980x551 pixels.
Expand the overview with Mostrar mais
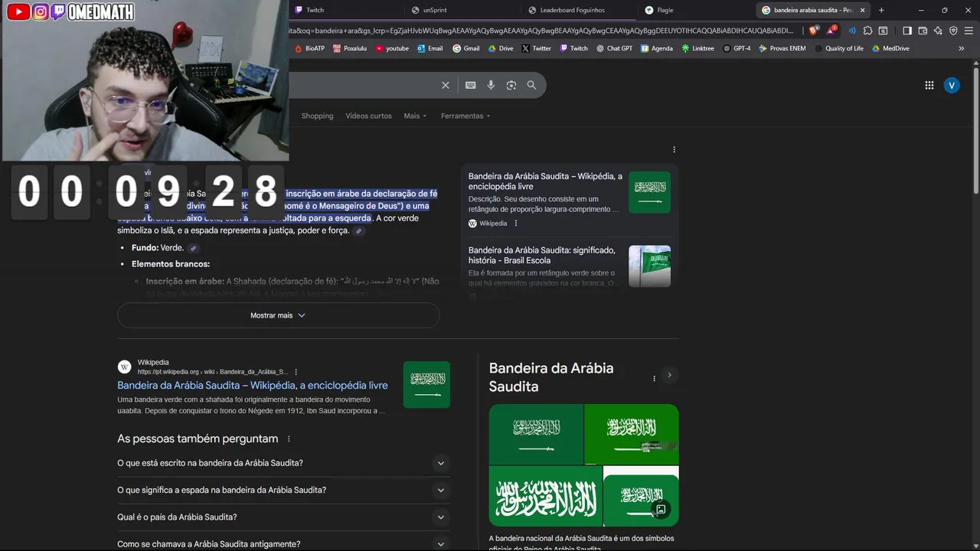click(x=278, y=315)
